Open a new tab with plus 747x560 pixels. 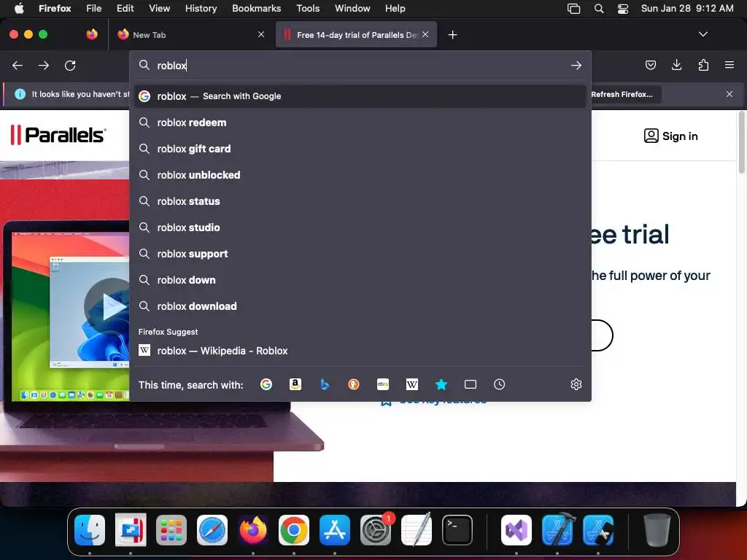(x=452, y=35)
